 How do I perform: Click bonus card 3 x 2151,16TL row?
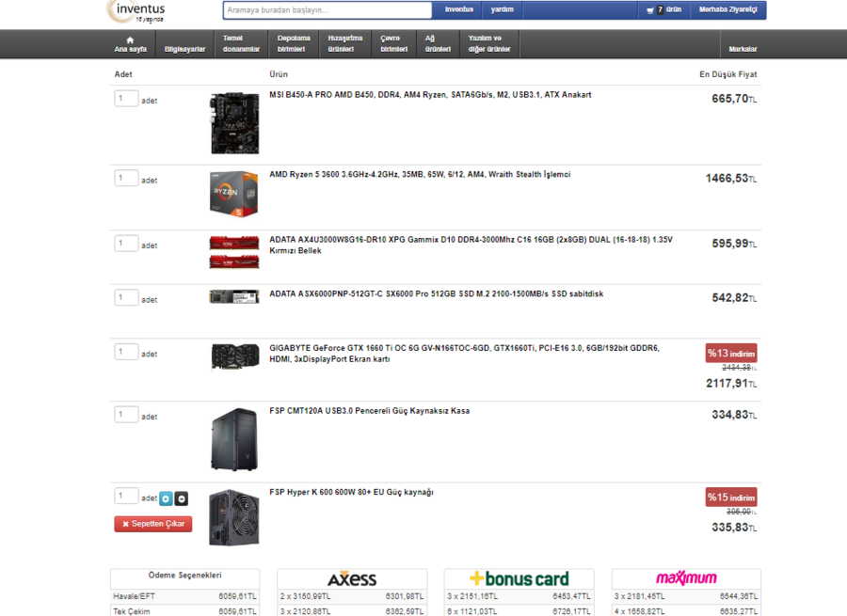click(x=519, y=596)
